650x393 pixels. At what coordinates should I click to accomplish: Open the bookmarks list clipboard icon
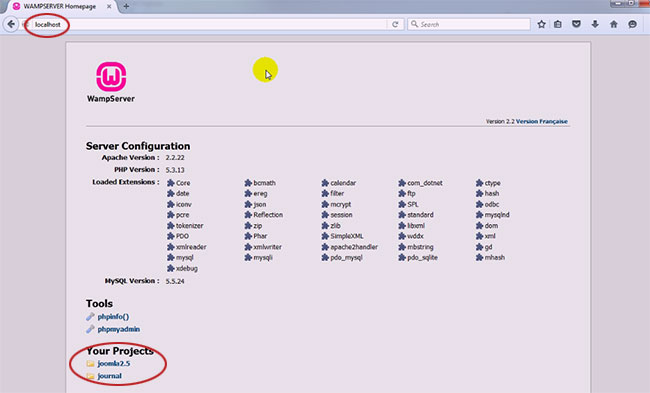(558, 24)
